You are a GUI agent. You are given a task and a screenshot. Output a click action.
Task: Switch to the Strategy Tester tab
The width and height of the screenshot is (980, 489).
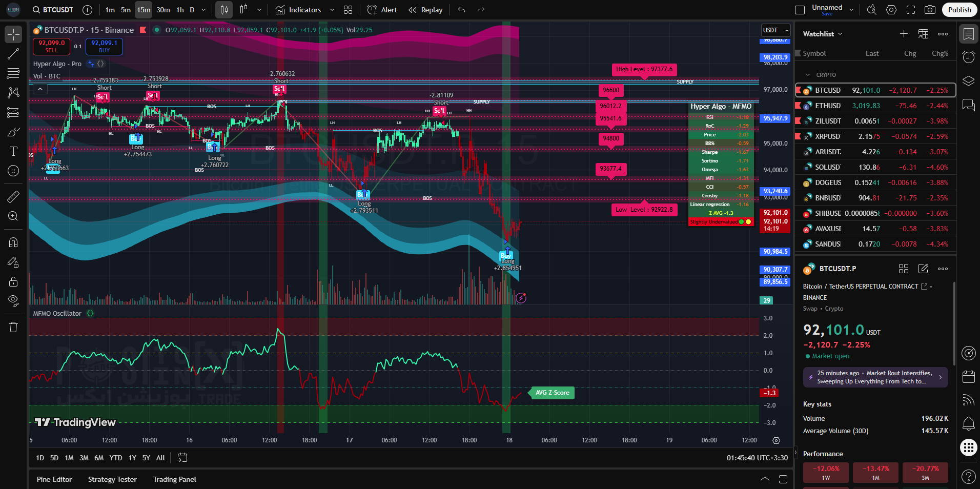pos(112,479)
